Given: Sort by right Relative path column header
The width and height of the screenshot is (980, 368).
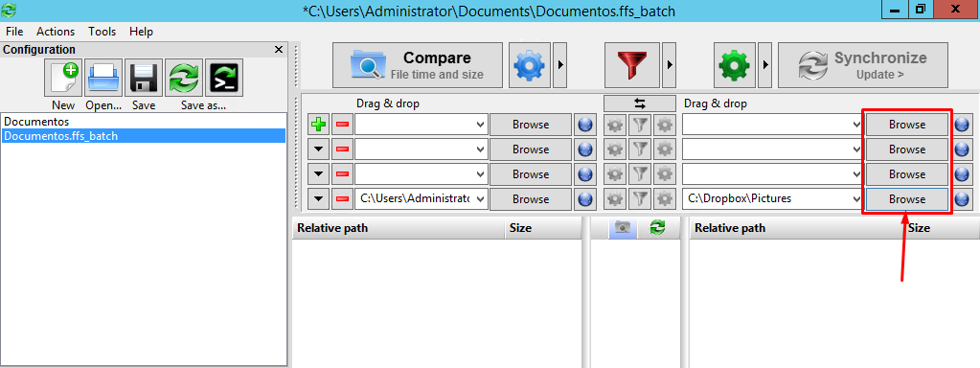Looking at the screenshot, I should (x=796, y=228).
